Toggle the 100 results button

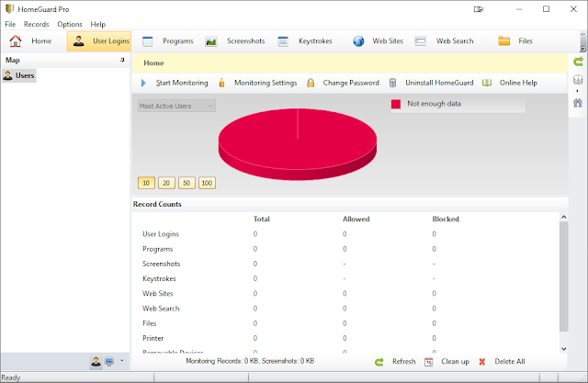(207, 183)
